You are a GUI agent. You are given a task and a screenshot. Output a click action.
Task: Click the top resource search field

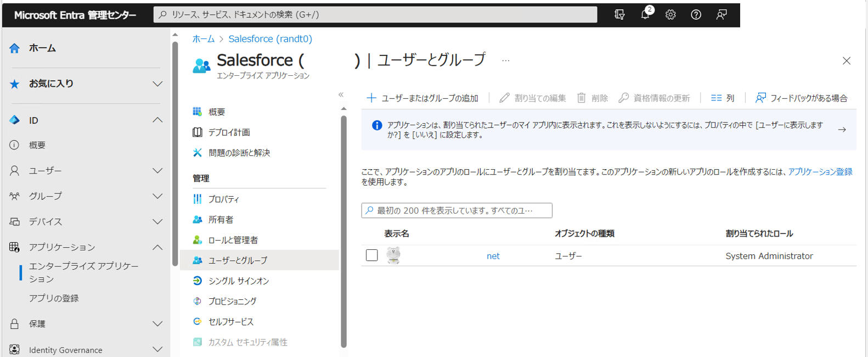click(x=375, y=15)
